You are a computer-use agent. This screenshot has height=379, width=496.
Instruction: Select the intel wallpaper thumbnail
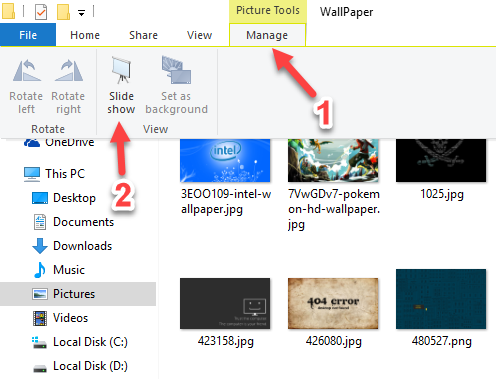(225, 160)
